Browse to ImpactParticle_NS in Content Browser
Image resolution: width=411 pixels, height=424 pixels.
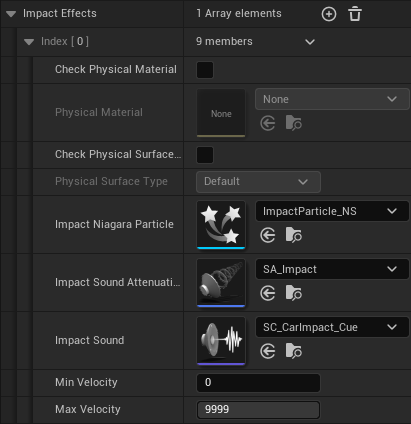tap(293, 235)
